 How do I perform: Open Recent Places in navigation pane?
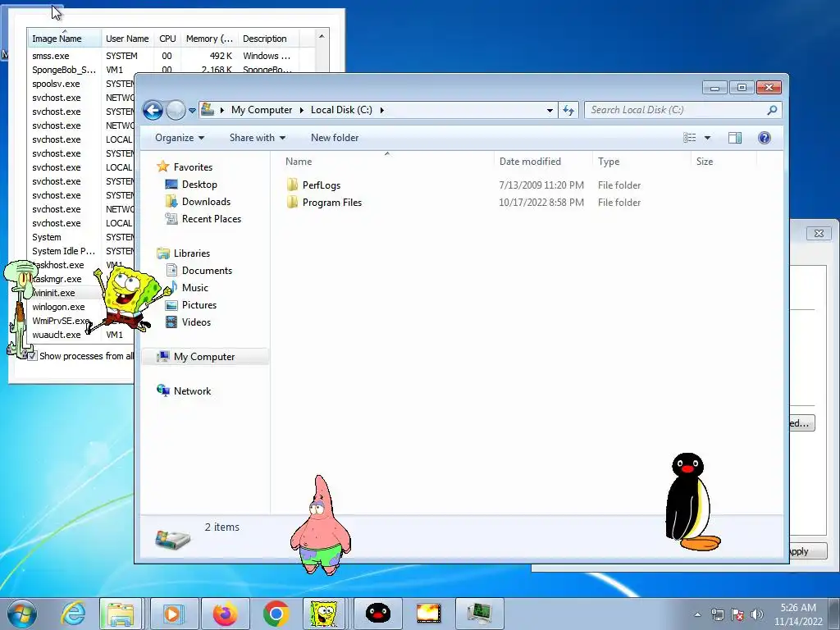(x=211, y=218)
